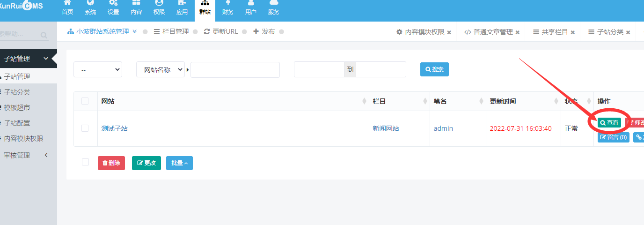Sort table by 栏目 column

(x=399, y=101)
